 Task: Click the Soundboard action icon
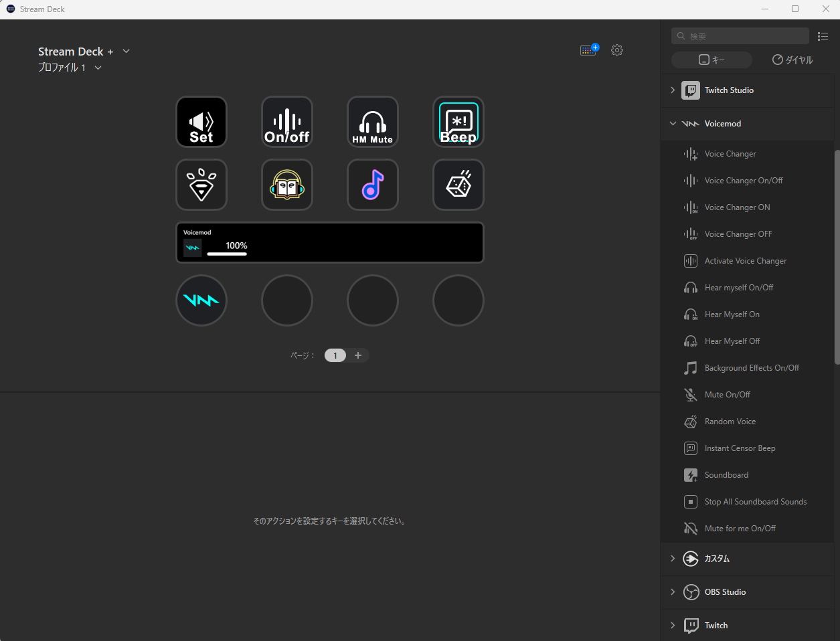point(691,475)
